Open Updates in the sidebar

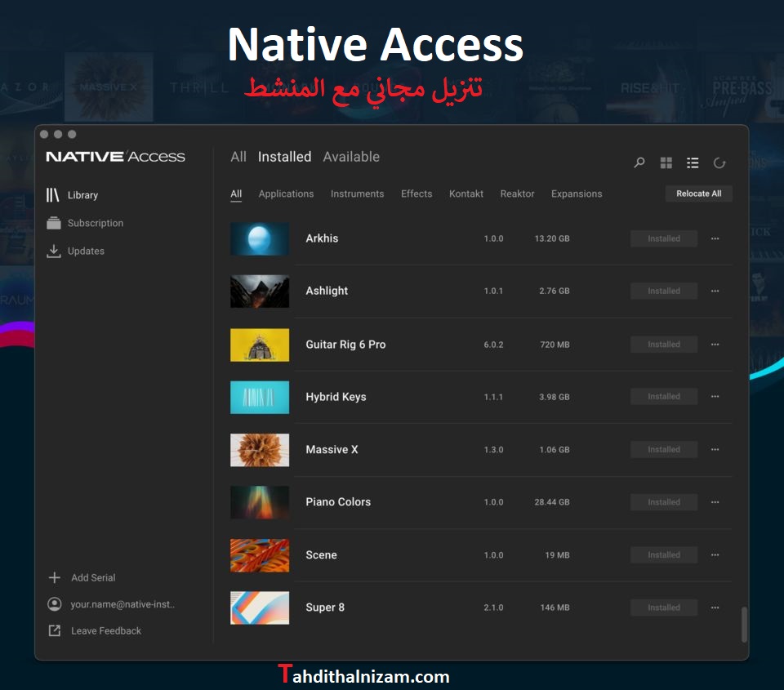tap(75, 251)
